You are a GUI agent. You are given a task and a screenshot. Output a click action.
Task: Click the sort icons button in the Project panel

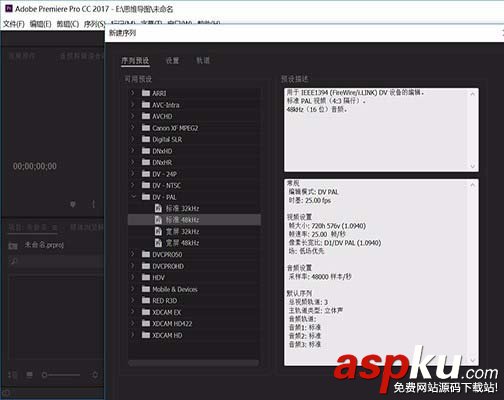point(95,375)
